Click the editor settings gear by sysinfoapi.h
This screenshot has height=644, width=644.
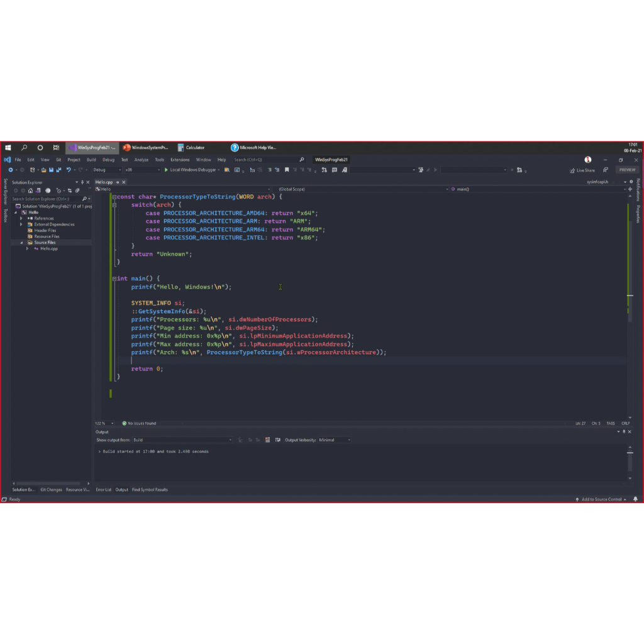pos(631,182)
